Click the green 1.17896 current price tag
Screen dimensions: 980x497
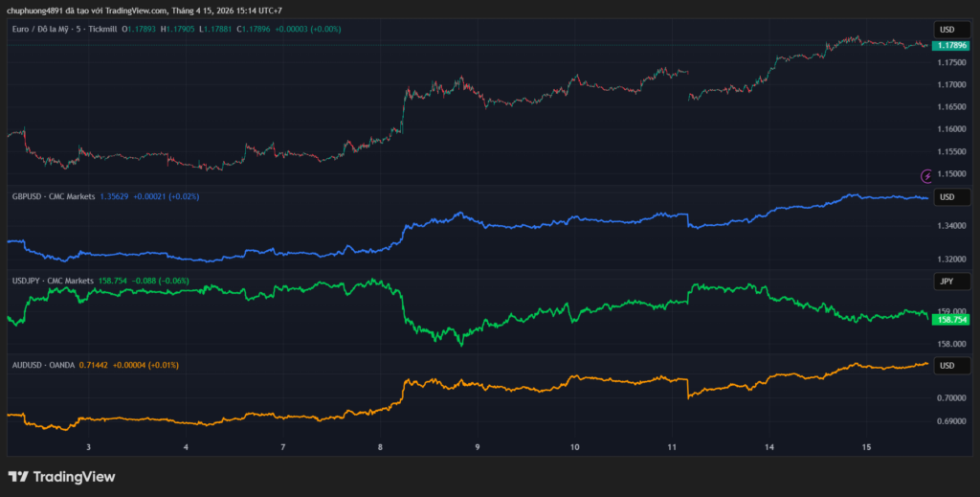[951, 45]
